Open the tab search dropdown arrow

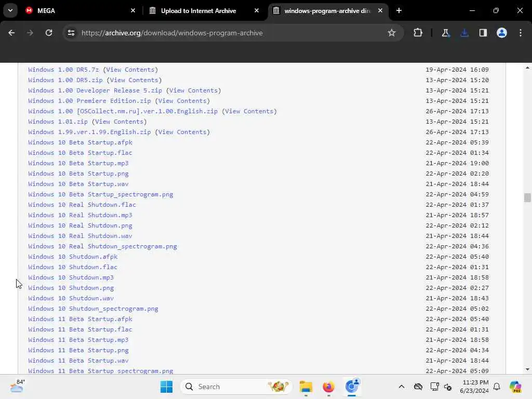click(10, 10)
